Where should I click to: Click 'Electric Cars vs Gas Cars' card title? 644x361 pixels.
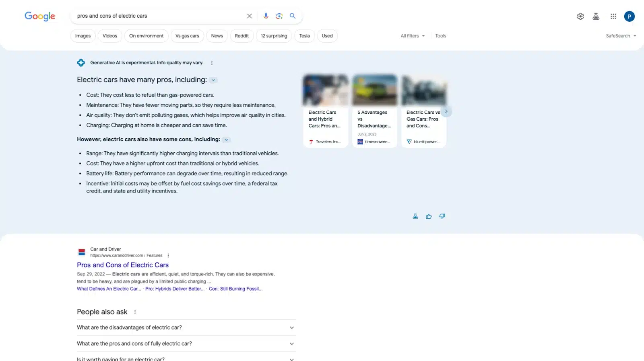pos(423,119)
